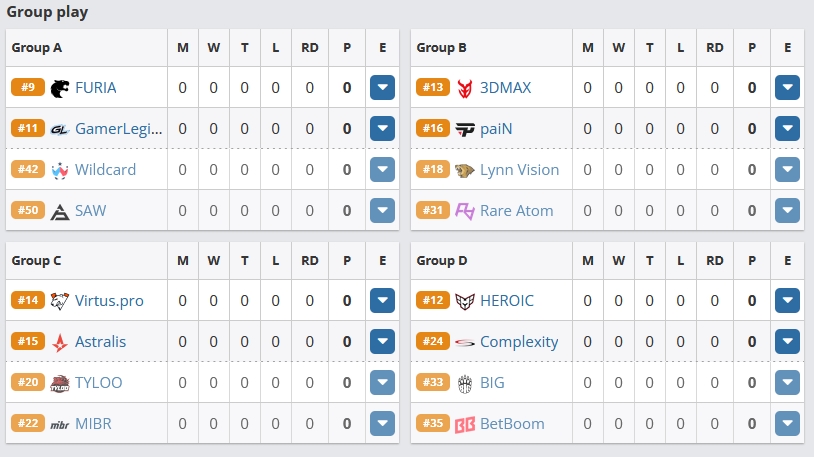Click the Astralis red star logo
Screen dimensions: 814x457
(x=60, y=342)
